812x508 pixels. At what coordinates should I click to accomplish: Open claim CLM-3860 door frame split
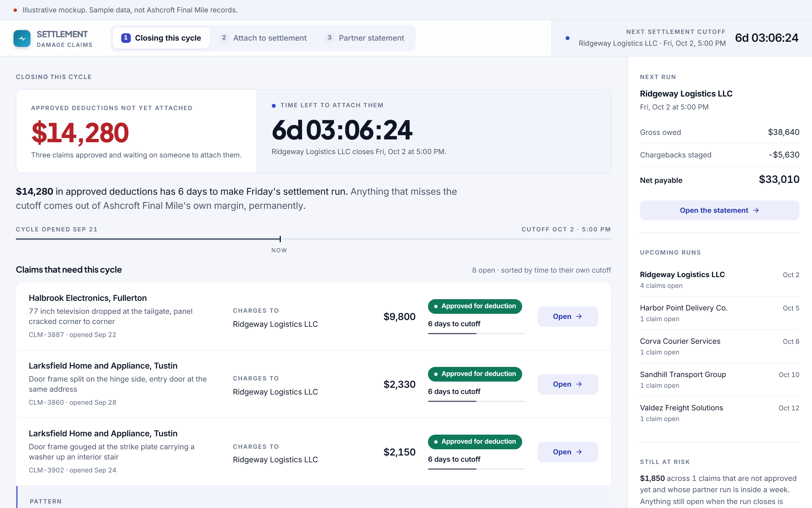(567, 384)
